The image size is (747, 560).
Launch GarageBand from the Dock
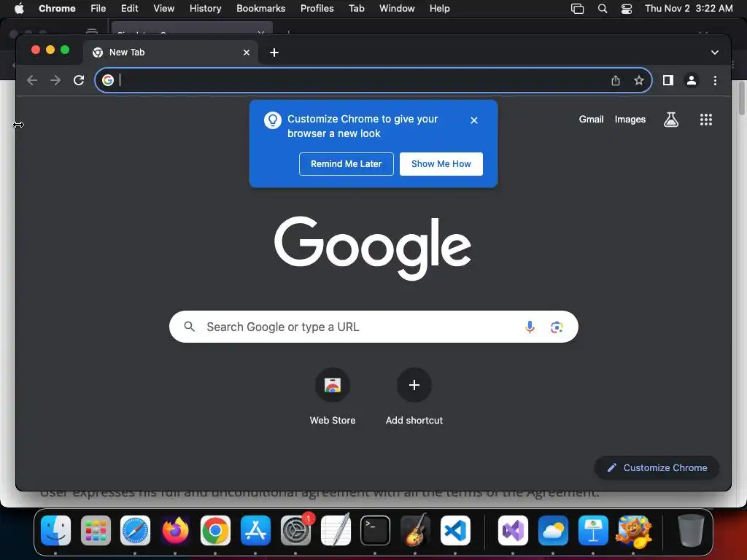click(x=415, y=531)
